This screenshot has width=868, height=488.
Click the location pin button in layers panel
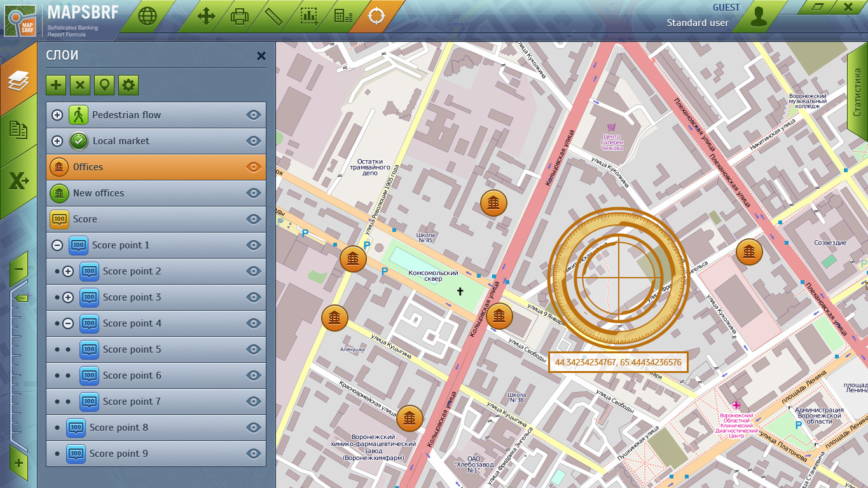[104, 85]
